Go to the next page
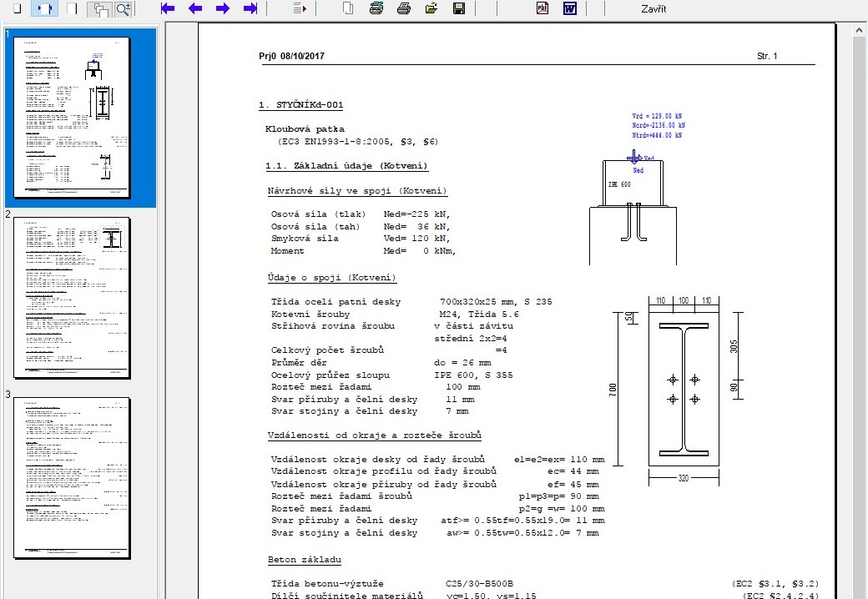868x599 pixels. pos(223,8)
